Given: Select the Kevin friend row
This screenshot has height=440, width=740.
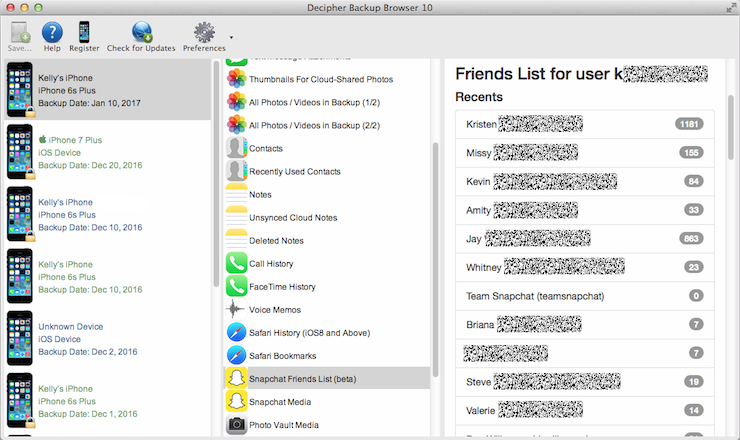Looking at the screenshot, I should point(585,181).
